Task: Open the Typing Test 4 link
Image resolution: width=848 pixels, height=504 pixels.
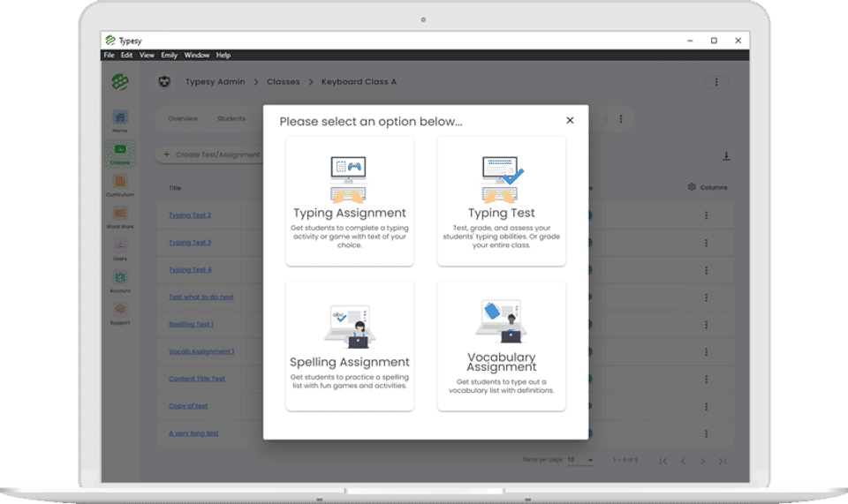Action: [190, 269]
